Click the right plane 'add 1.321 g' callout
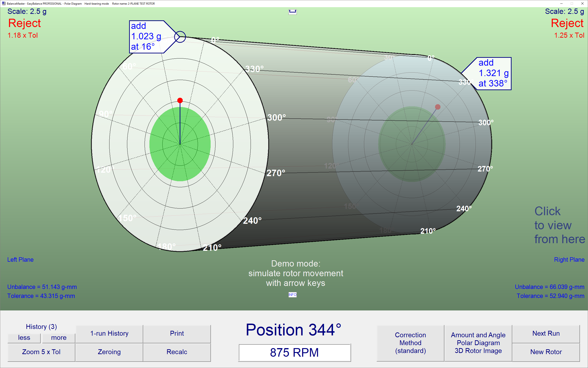The width and height of the screenshot is (588, 368). pyautogui.click(x=491, y=74)
